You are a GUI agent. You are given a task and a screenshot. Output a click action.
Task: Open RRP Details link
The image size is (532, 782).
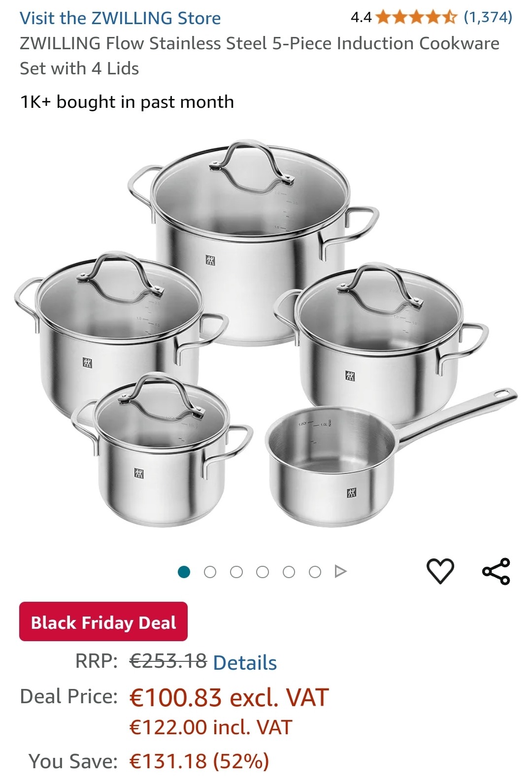[245, 663]
